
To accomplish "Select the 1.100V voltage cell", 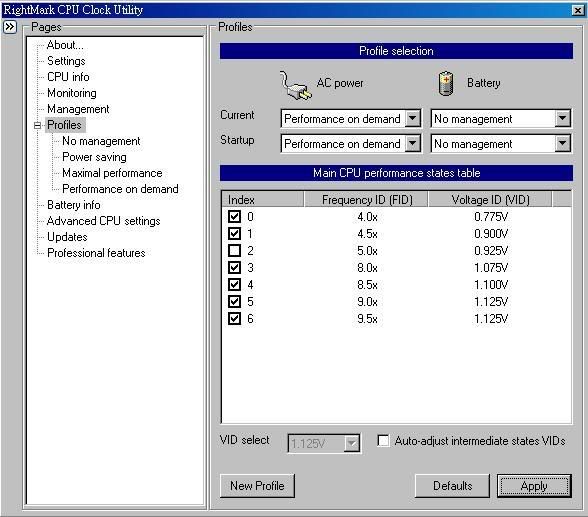I will [x=491, y=285].
